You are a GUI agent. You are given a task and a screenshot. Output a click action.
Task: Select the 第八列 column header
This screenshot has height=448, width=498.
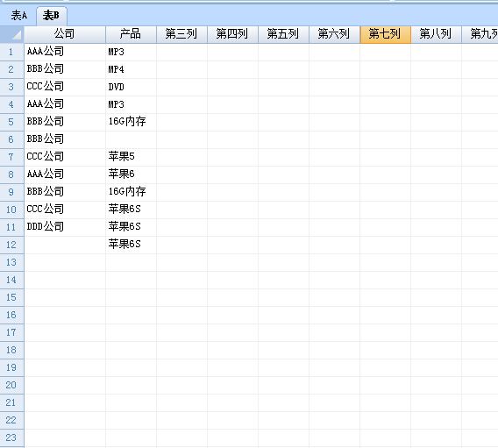[x=436, y=34]
